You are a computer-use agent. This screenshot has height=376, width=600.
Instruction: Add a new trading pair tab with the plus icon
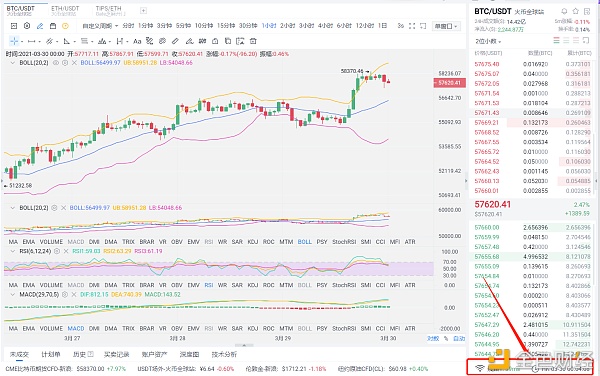[143, 11]
